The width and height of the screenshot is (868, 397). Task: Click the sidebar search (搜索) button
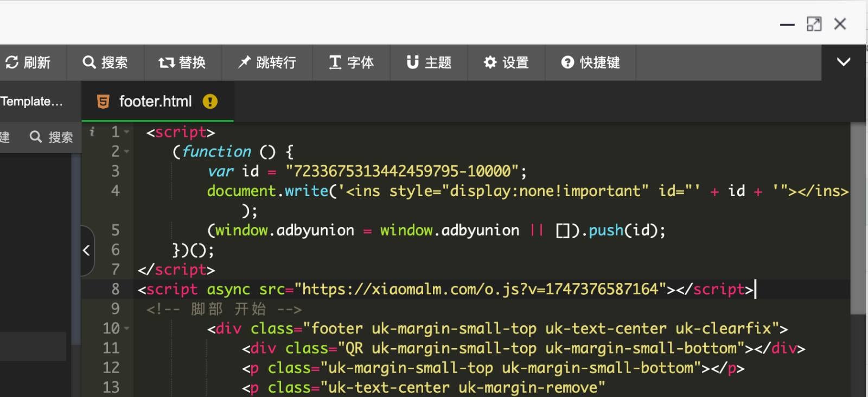pyautogui.click(x=52, y=137)
